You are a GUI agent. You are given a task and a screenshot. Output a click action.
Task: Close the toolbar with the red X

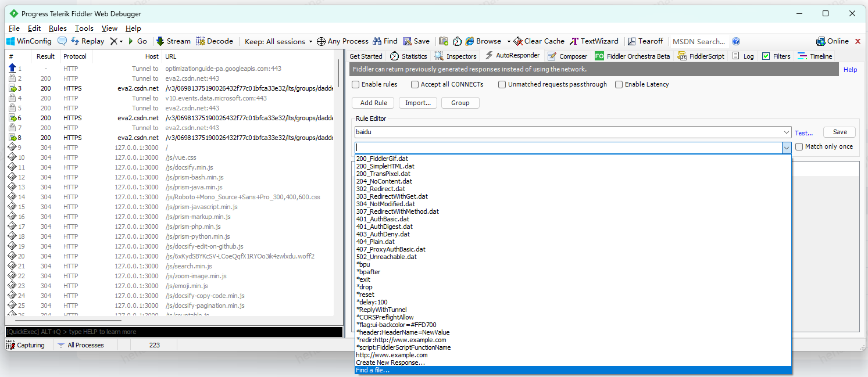[x=858, y=41]
